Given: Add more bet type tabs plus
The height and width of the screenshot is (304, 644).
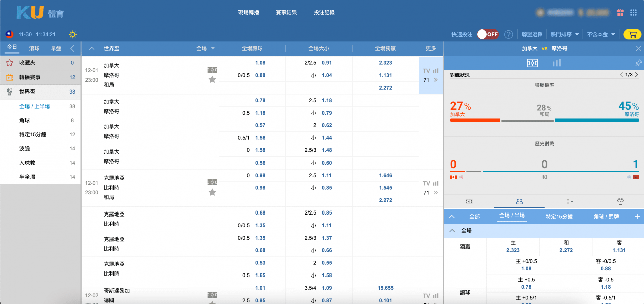Looking at the screenshot, I should [637, 217].
